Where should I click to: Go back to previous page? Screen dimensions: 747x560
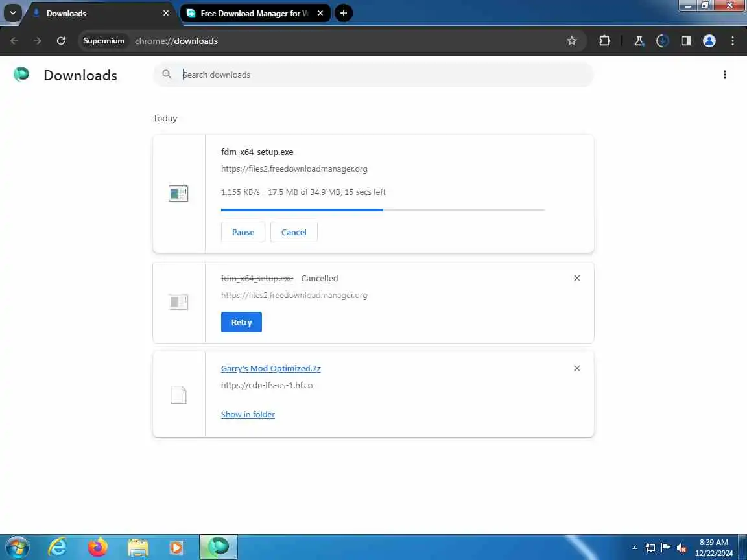coord(14,41)
